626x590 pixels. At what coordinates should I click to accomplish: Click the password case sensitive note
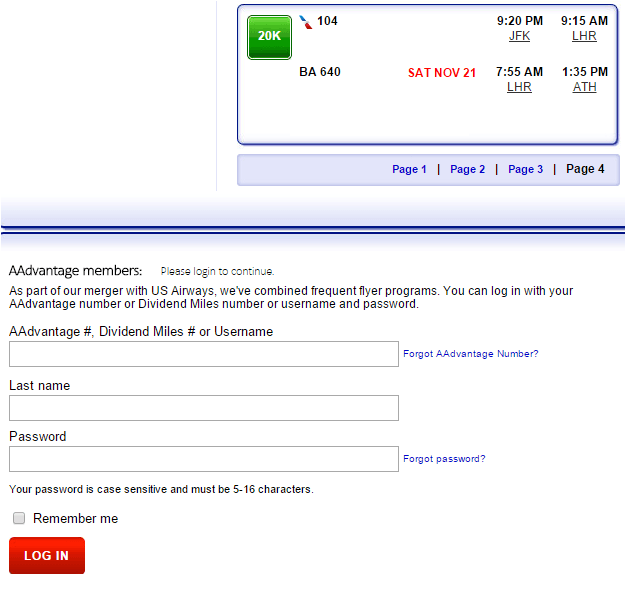click(x=161, y=489)
